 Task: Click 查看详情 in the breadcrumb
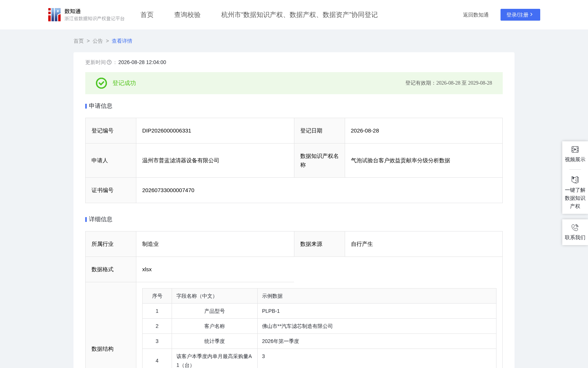click(x=122, y=41)
